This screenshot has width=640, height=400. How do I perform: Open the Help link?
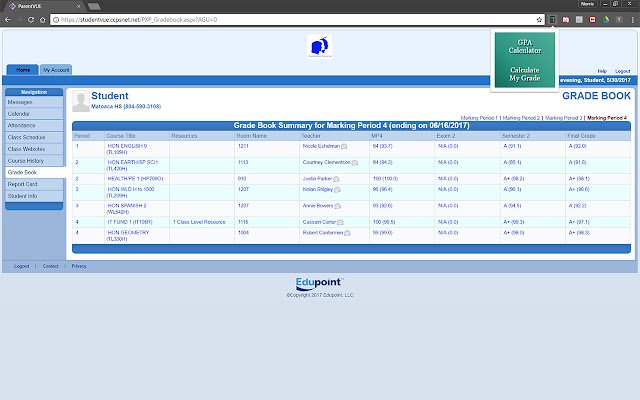tap(602, 71)
